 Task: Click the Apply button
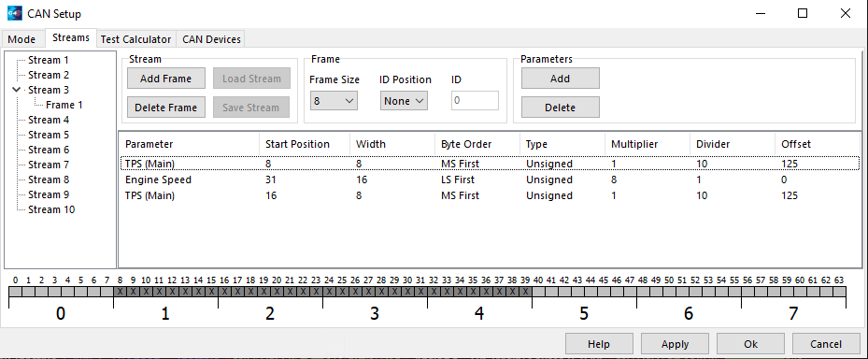point(675,344)
